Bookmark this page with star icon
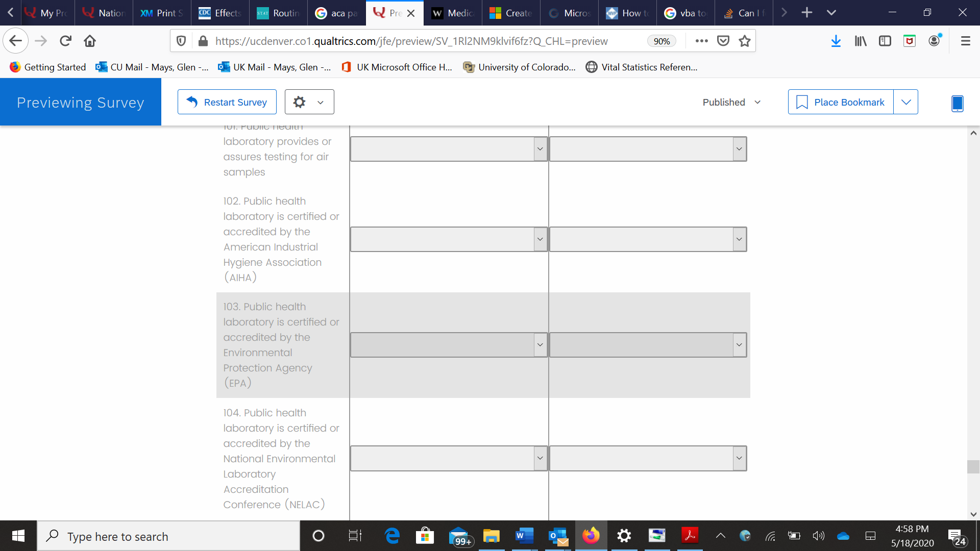Screen dimensions: 980x551 (x=745, y=41)
